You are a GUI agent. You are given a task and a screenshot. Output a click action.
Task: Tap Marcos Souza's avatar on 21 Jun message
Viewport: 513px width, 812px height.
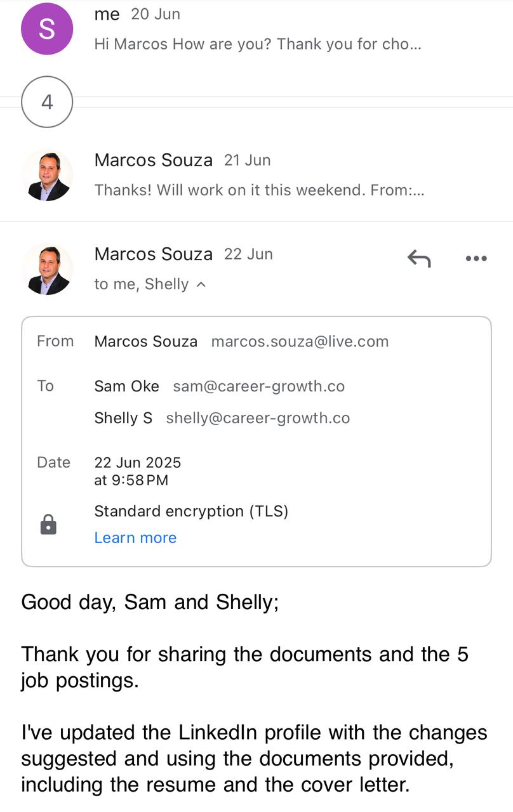coord(47,175)
